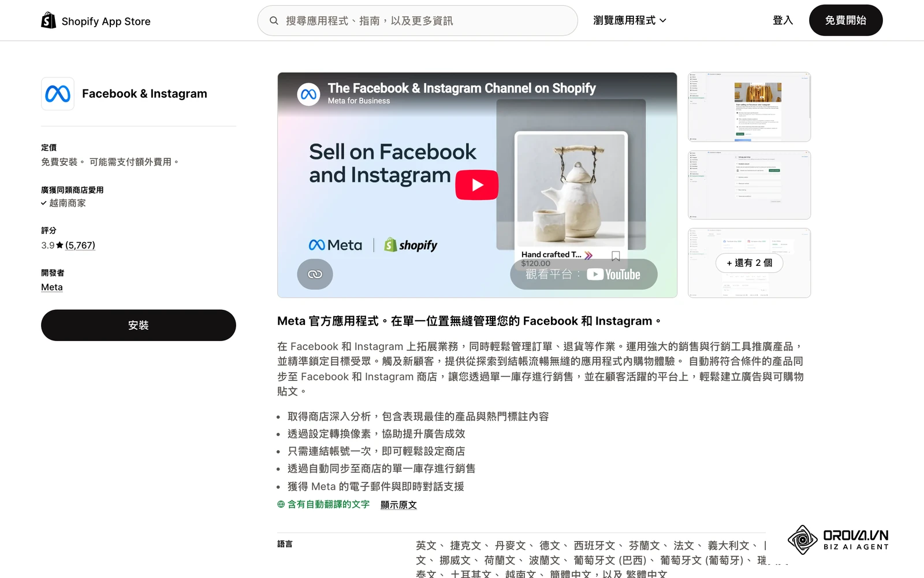Click the 含有自動翻譯的文字 notice

329,504
